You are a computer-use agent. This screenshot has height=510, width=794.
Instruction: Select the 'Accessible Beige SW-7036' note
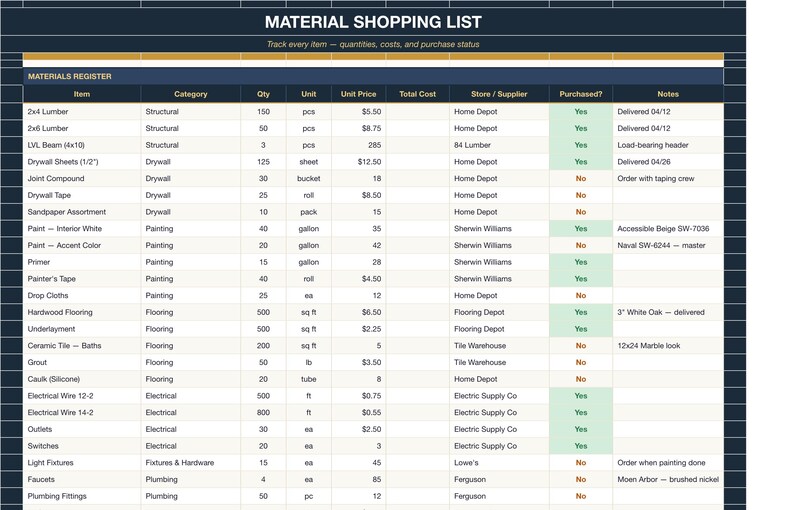(x=668, y=228)
